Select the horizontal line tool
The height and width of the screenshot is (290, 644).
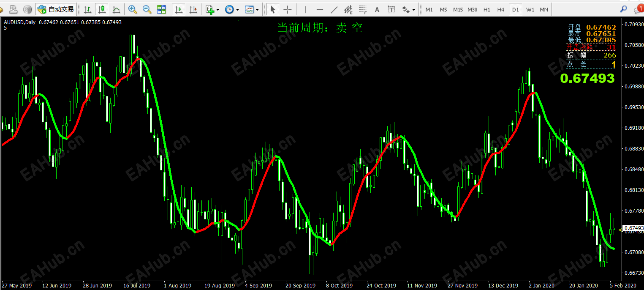[x=320, y=9]
